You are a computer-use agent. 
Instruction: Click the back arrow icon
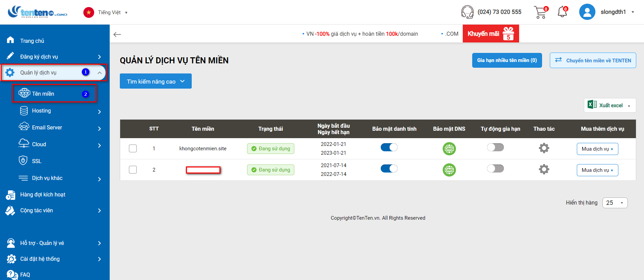[x=117, y=34]
